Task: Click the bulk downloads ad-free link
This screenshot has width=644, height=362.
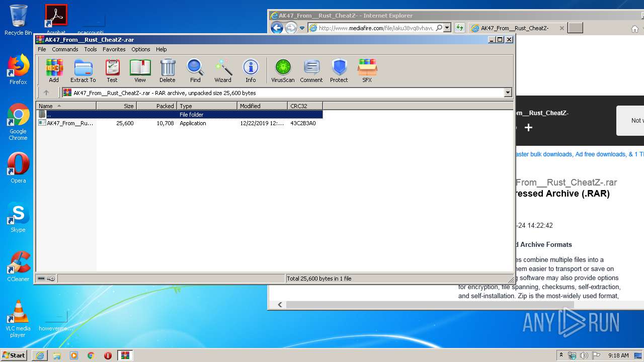Action: (x=579, y=154)
